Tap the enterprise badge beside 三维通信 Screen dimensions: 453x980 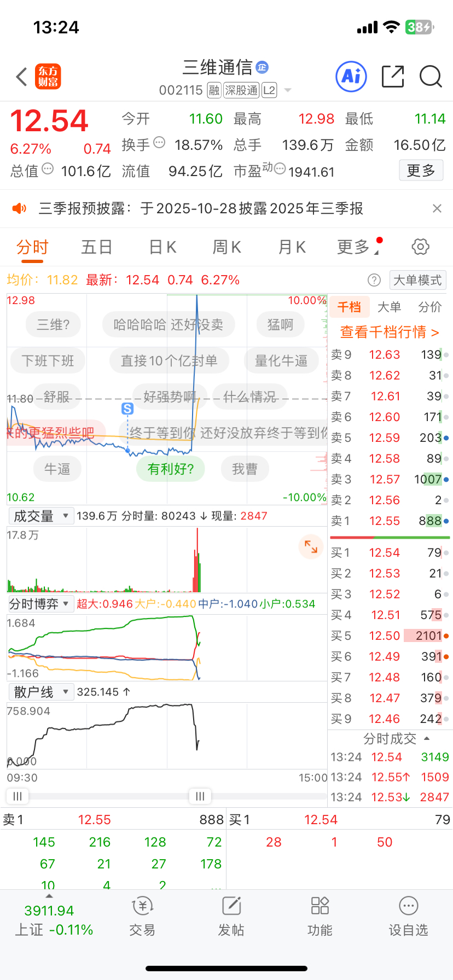coord(262,67)
